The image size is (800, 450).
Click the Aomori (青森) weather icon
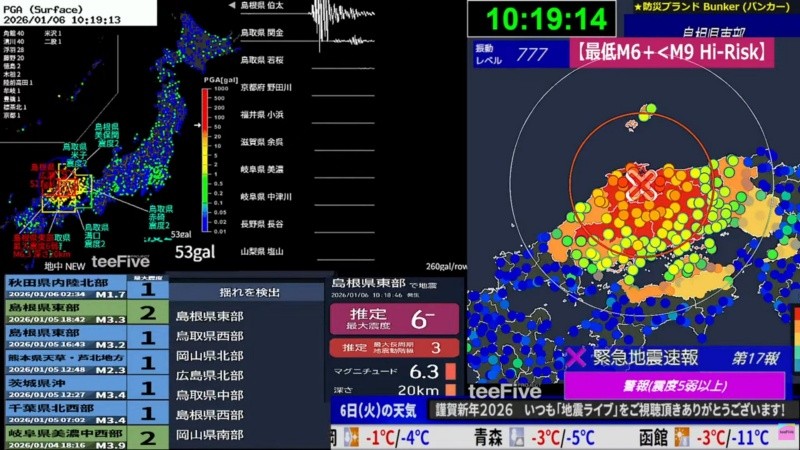(517, 437)
